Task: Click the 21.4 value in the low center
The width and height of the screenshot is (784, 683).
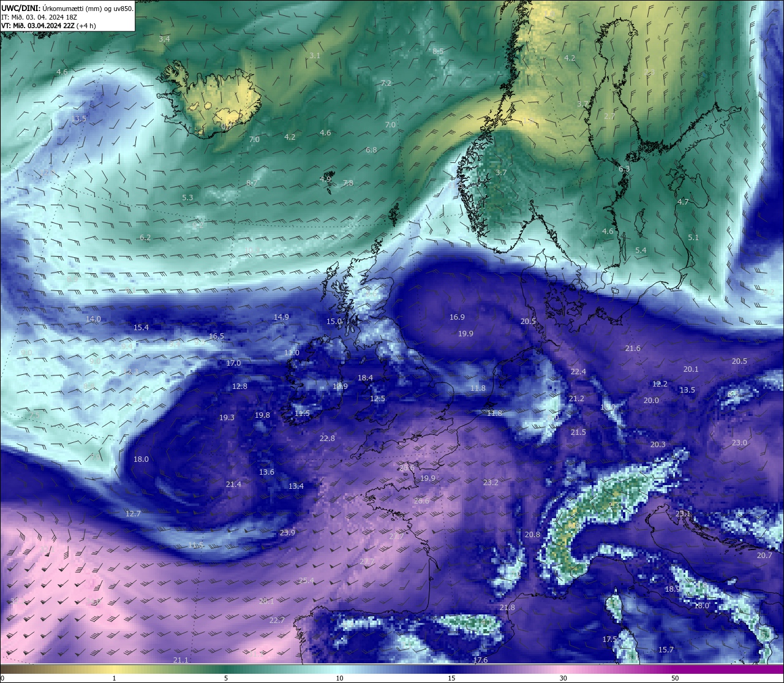Action: pyautogui.click(x=233, y=485)
